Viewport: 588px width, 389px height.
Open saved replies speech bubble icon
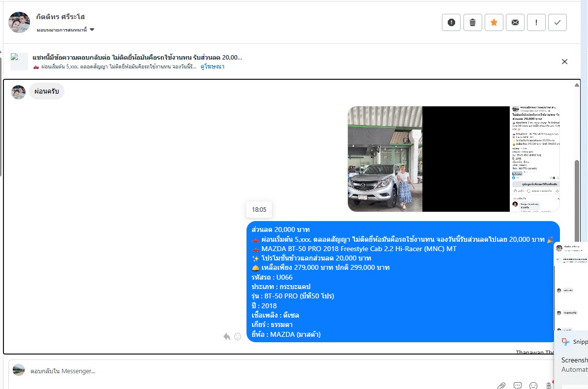[518, 385]
